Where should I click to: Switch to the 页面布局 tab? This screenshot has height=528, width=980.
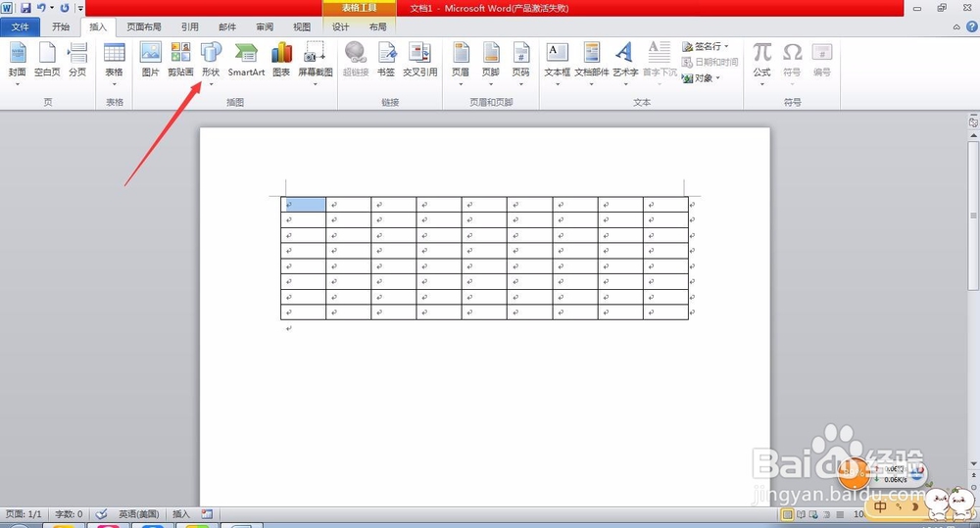pos(144,26)
